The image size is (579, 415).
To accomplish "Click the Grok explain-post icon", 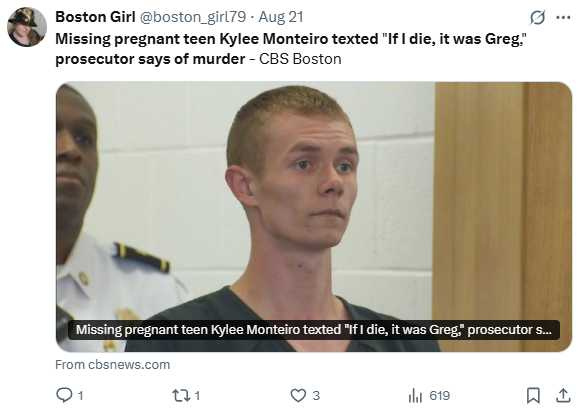I will click(x=537, y=17).
